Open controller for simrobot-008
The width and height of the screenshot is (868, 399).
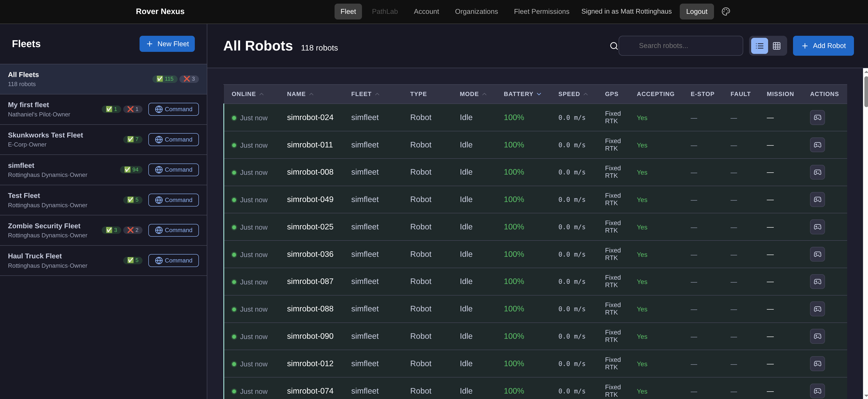click(x=817, y=172)
